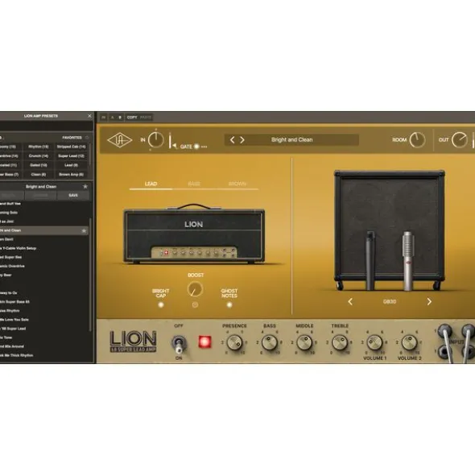The width and height of the screenshot is (475, 476).
Task: Click the OUT output level knob
Action: click(459, 140)
